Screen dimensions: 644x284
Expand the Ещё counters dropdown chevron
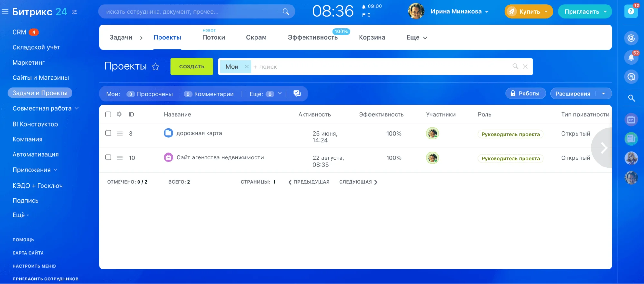point(280,94)
